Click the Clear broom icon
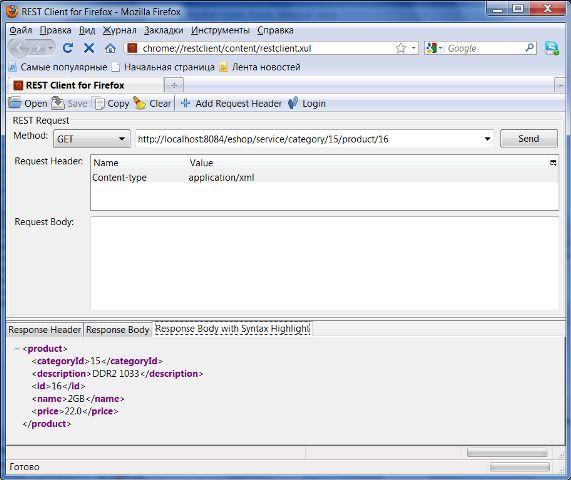The width and height of the screenshot is (571, 480). coord(139,103)
